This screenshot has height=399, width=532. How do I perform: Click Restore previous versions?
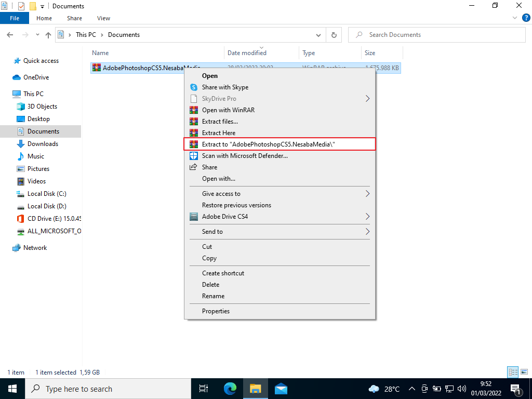pos(280,205)
